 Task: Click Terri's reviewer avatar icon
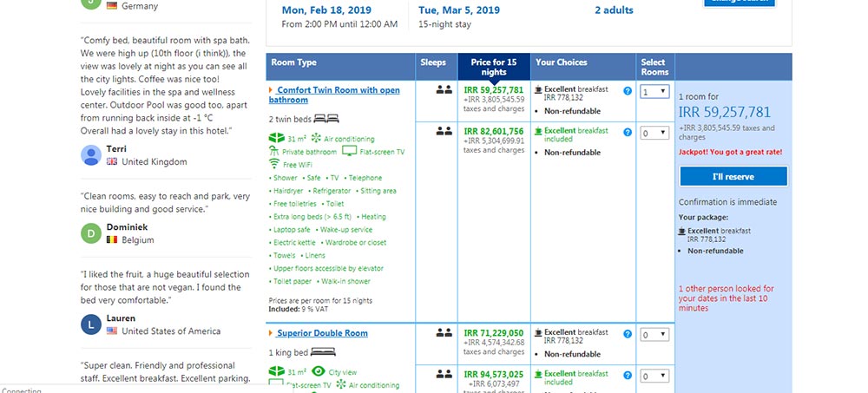tap(91, 155)
